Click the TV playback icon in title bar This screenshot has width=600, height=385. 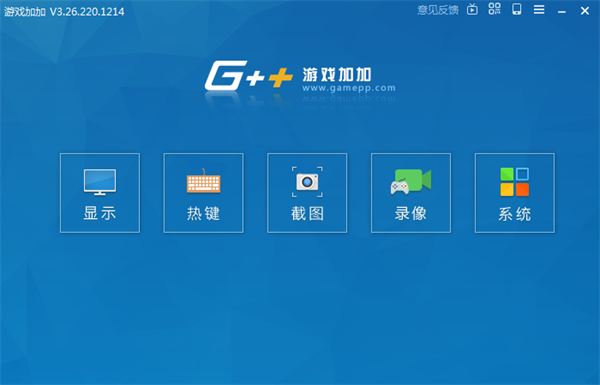pos(472,10)
